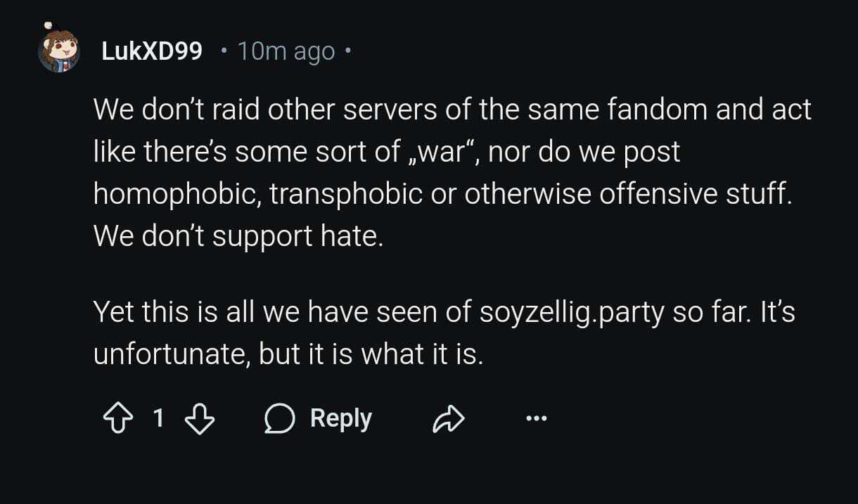Downvote the comment by LukXD99
Image resolution: width=858 pixels, height=504 pixels.
pos(200,419)
